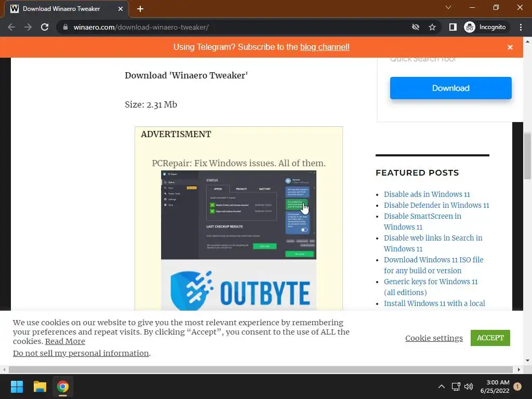Click the browser forward arrow
The image size is (532, 399).
click(28, 27)
